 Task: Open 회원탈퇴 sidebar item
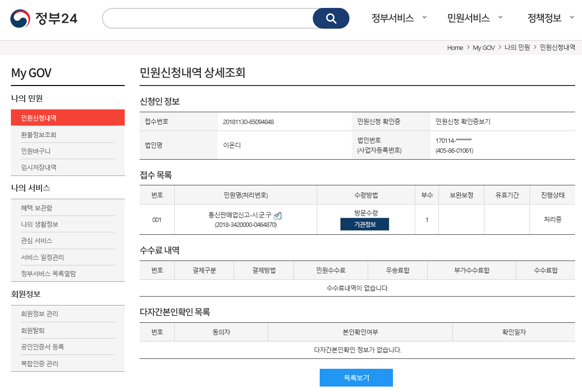33,330
